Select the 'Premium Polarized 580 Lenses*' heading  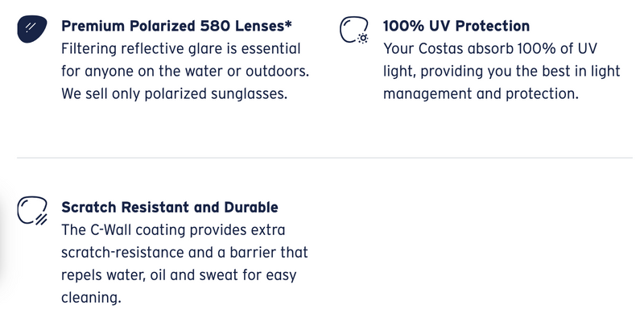[176, 26]
